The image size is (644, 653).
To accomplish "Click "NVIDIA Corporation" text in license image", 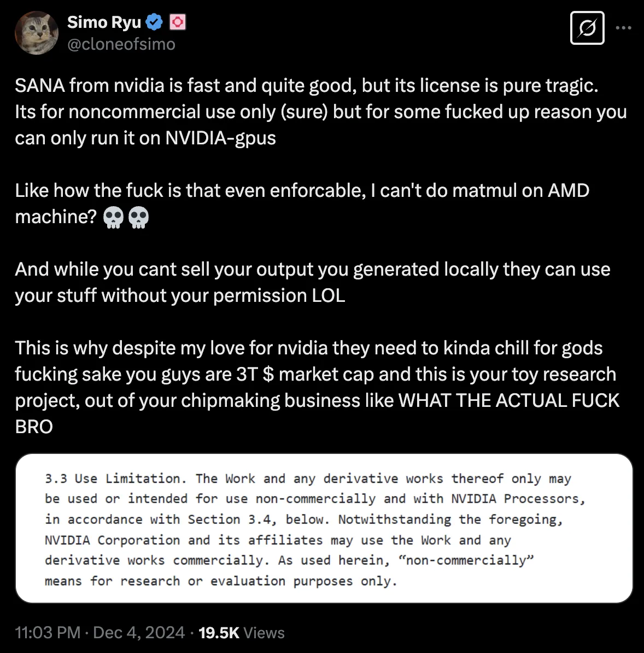I will tap(112, 540).
